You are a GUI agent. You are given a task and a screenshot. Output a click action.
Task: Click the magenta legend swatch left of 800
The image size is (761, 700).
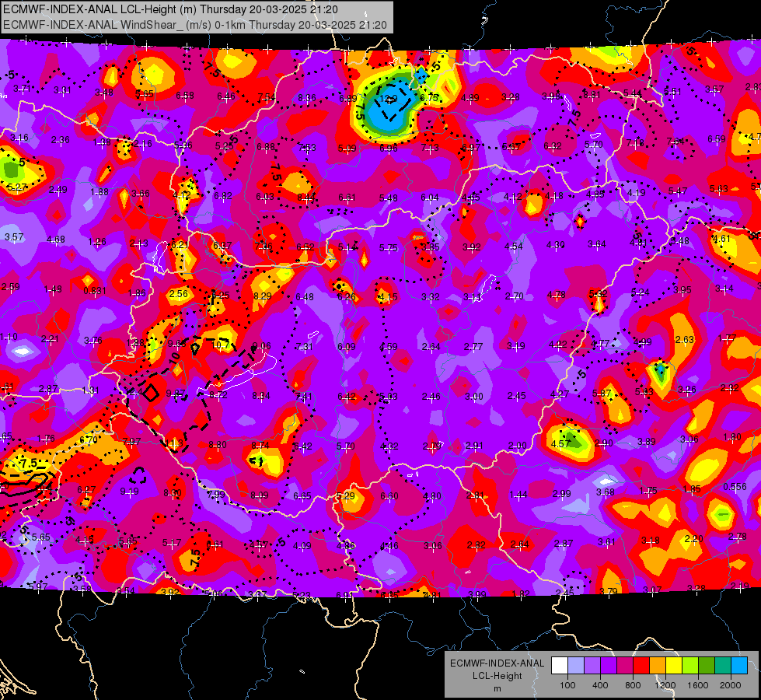point(625,666)
